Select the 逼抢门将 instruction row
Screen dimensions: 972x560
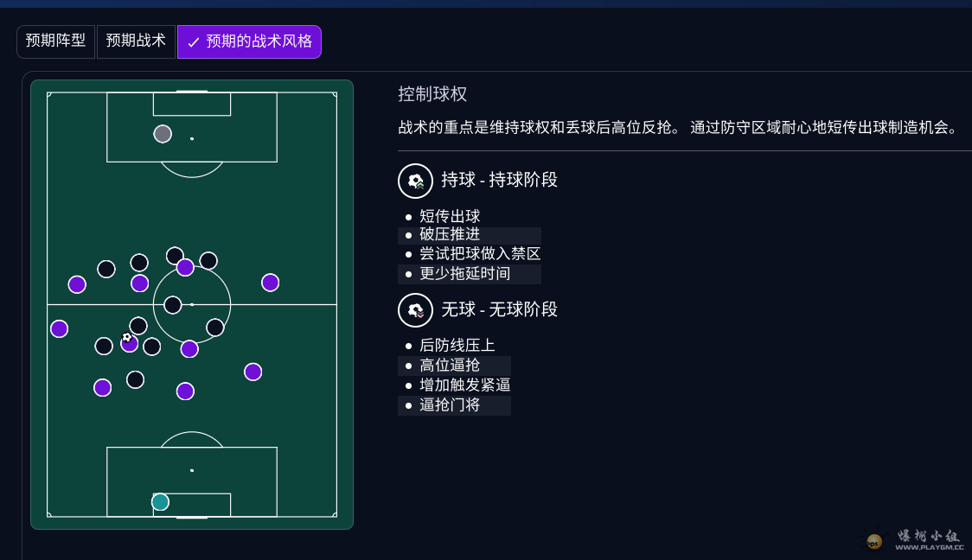450,405
